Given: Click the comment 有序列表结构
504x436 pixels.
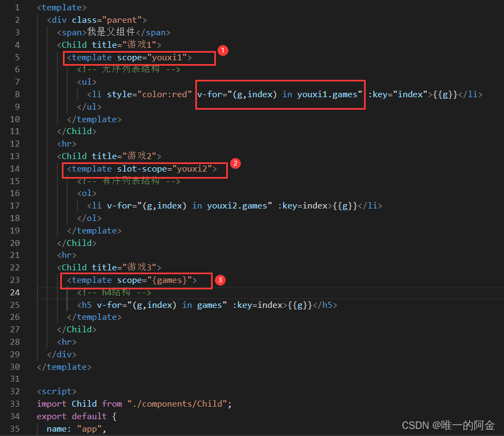Looking at the screenshot, I should pyautogui.click(x=129, y=181).
